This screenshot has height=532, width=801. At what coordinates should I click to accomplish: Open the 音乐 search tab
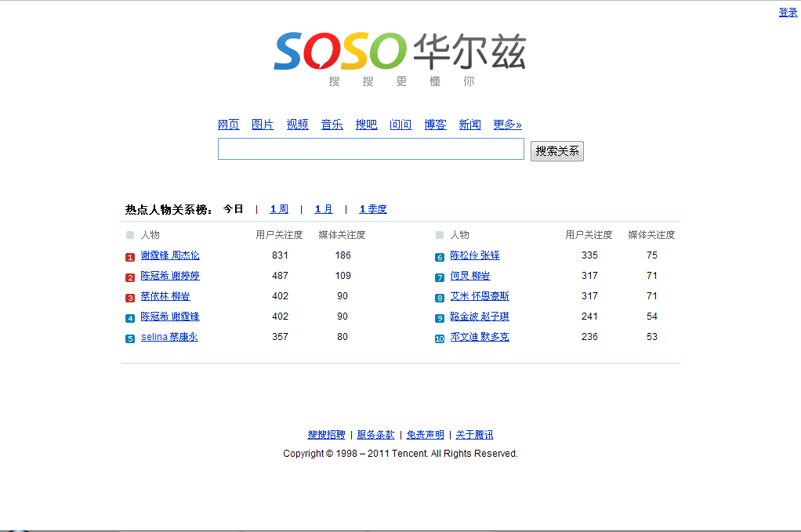point(332,124)
